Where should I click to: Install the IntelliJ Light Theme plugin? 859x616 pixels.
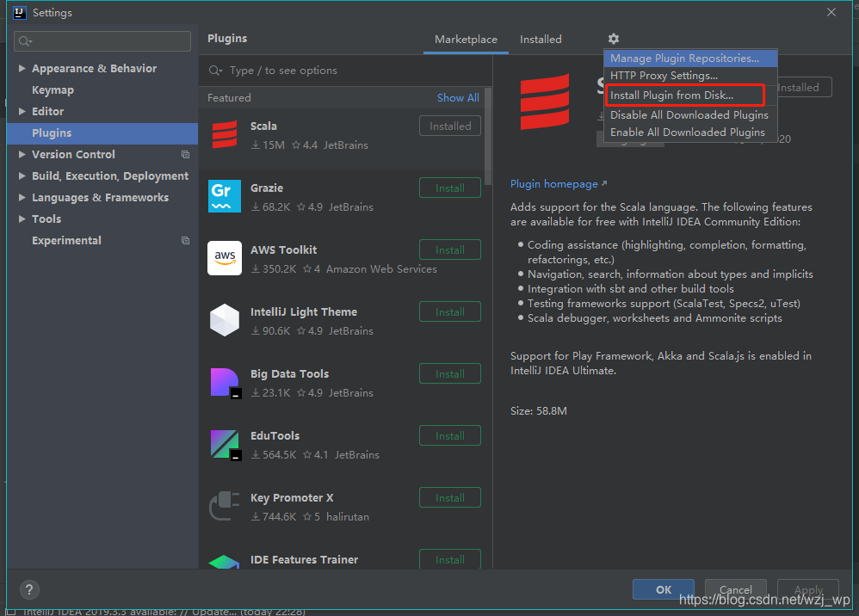pyautogui.click(x=450, y=311)
